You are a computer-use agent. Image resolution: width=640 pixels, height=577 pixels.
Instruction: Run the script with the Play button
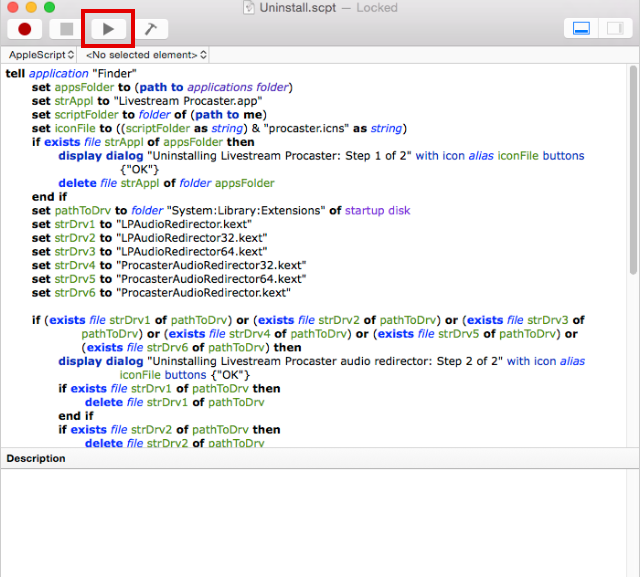tap(108, 29)
